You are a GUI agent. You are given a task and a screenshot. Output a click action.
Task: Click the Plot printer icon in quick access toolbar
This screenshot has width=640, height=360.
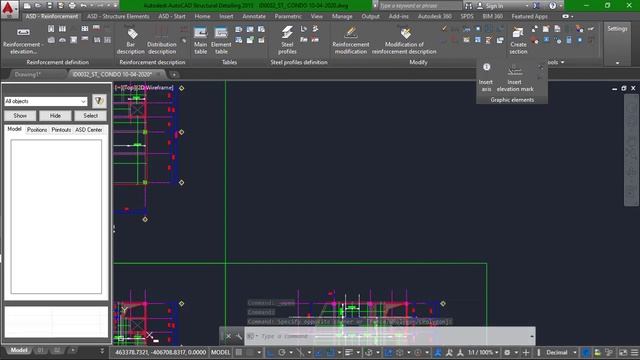(72, 6)
